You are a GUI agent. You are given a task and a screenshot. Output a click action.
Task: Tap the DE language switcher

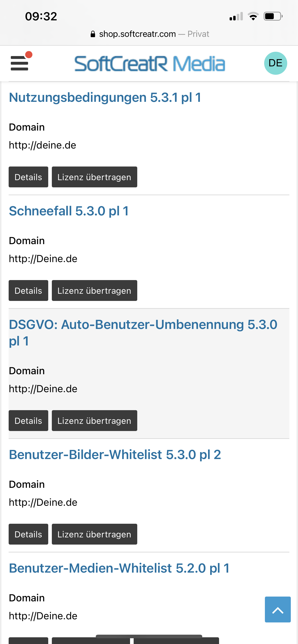click(275, 63)
